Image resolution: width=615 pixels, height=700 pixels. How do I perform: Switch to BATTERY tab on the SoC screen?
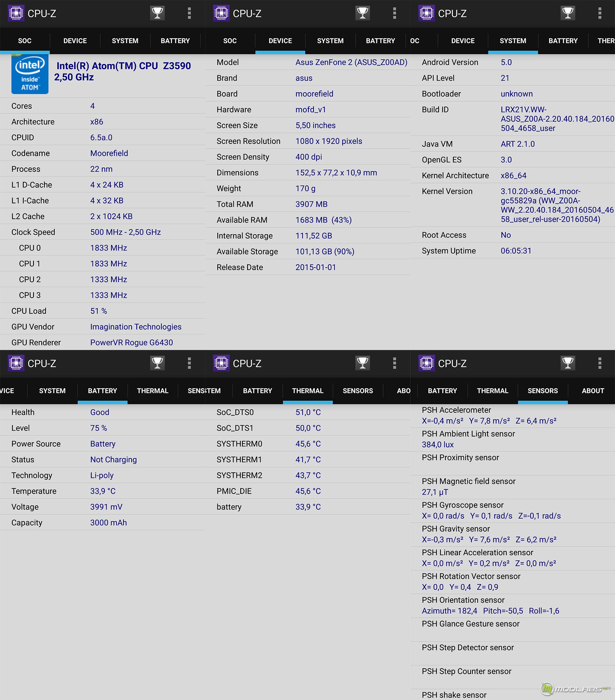pos(175,41)
